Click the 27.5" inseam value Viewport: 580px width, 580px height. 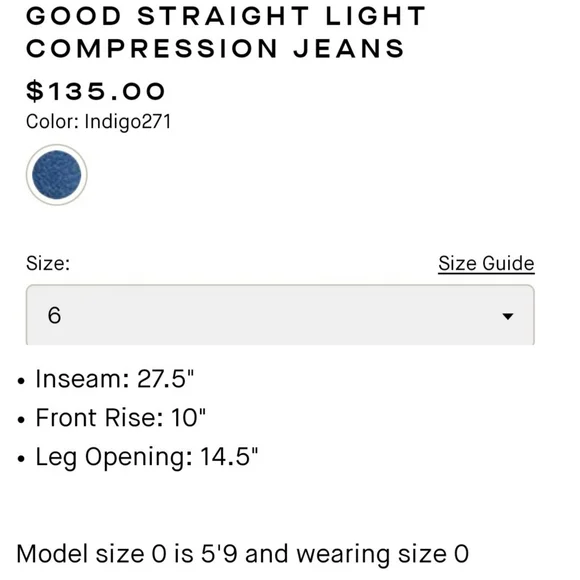165,378
